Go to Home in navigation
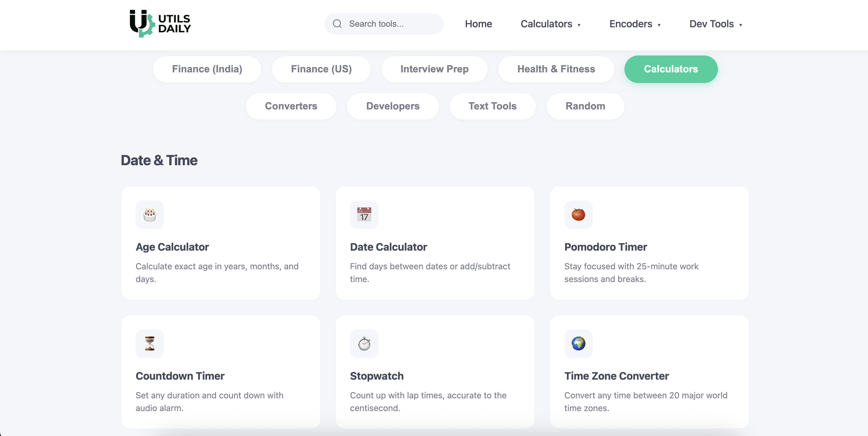This screenshot has height=436, width=868. coord(478,24)
